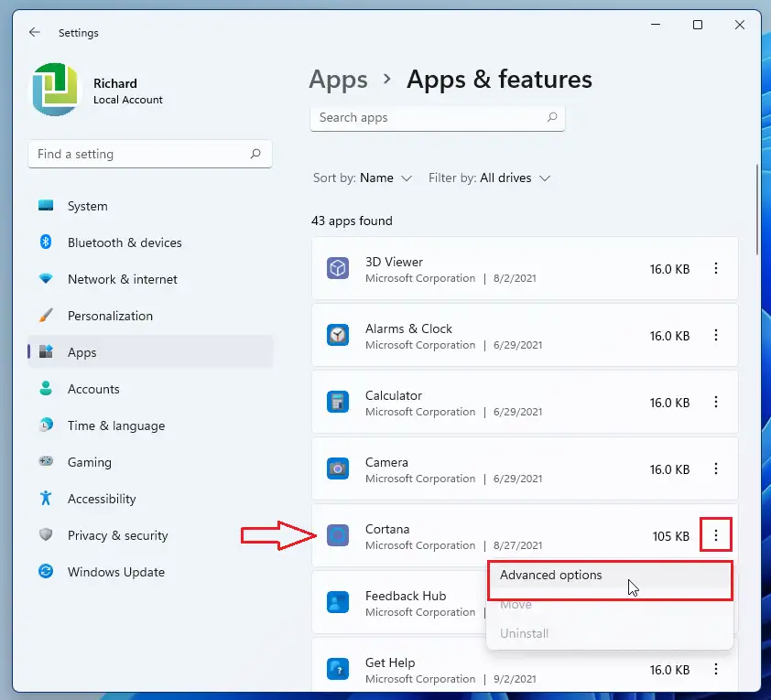Click the Cortana three-dot menu button
The image size is (771, 700).
(x=716, y=535)
